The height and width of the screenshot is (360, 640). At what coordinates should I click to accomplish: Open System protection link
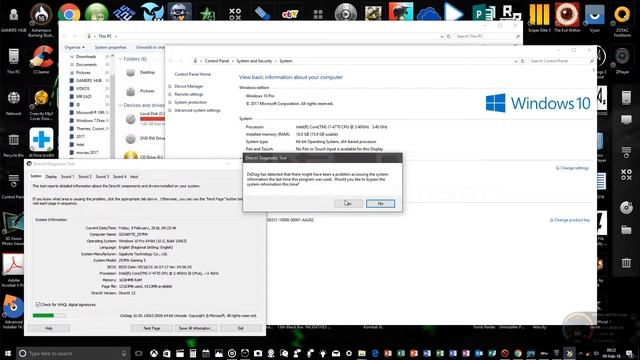click(191, 102)
